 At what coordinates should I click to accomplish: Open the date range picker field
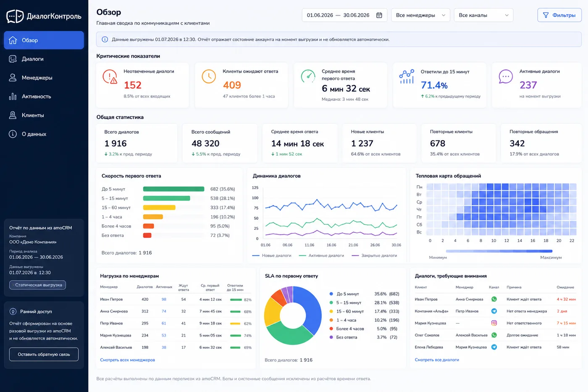(344, 15)
